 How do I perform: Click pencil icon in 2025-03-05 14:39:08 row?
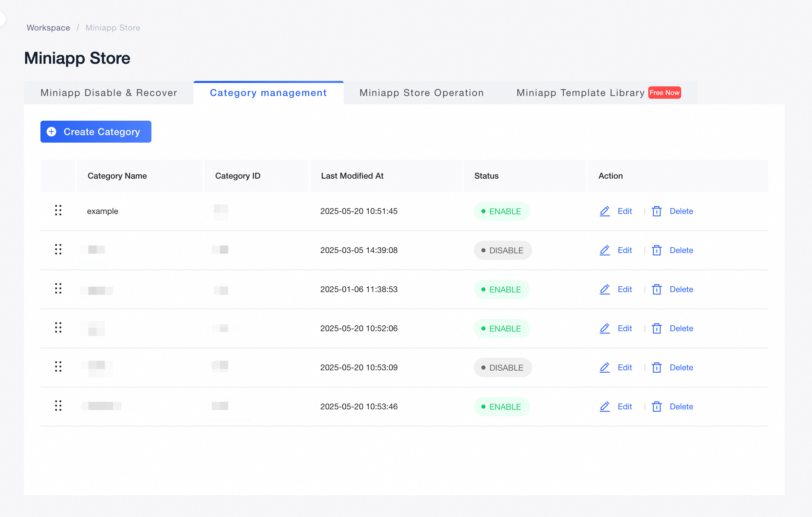(605, 250)
